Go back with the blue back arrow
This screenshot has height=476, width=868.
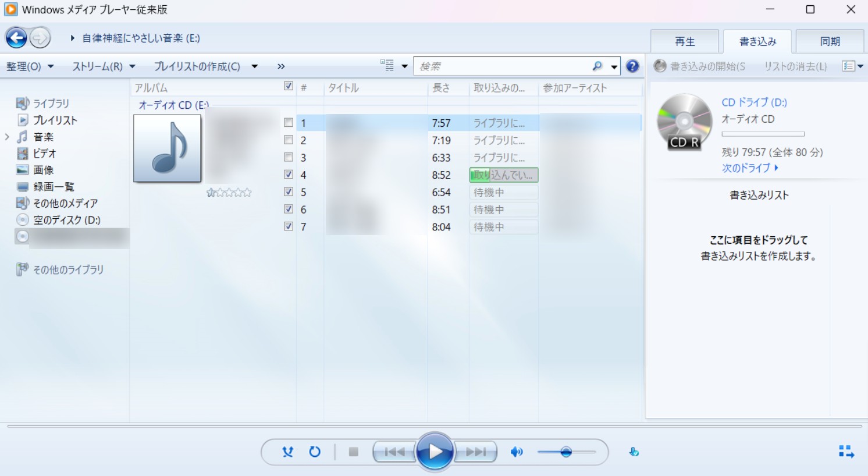[x=16, y=38]
